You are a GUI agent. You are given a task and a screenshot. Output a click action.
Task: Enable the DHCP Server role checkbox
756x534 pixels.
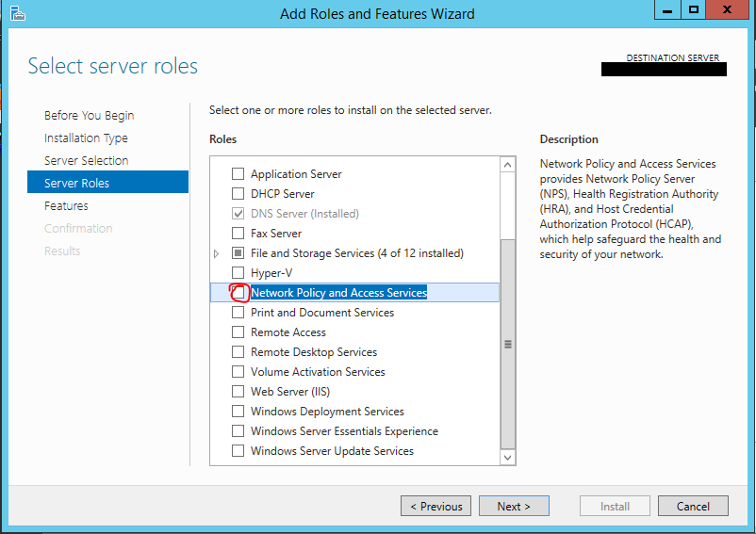tap(238, 194)
